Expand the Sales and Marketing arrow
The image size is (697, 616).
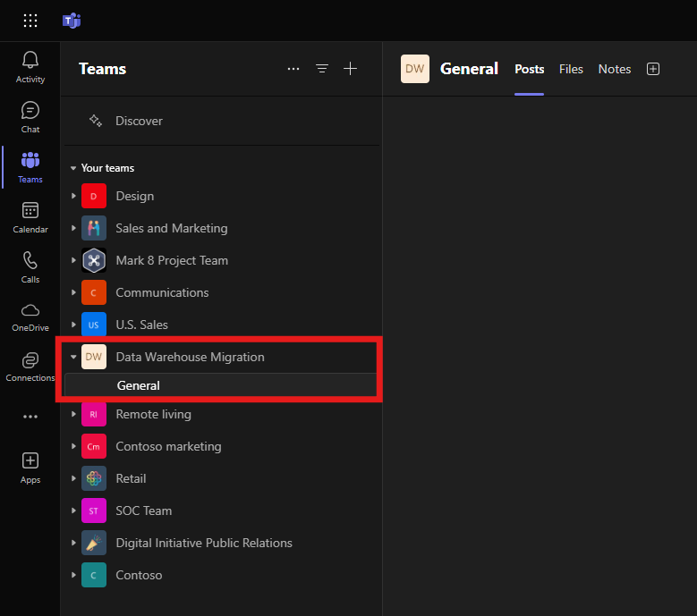(x=73, y=228)
